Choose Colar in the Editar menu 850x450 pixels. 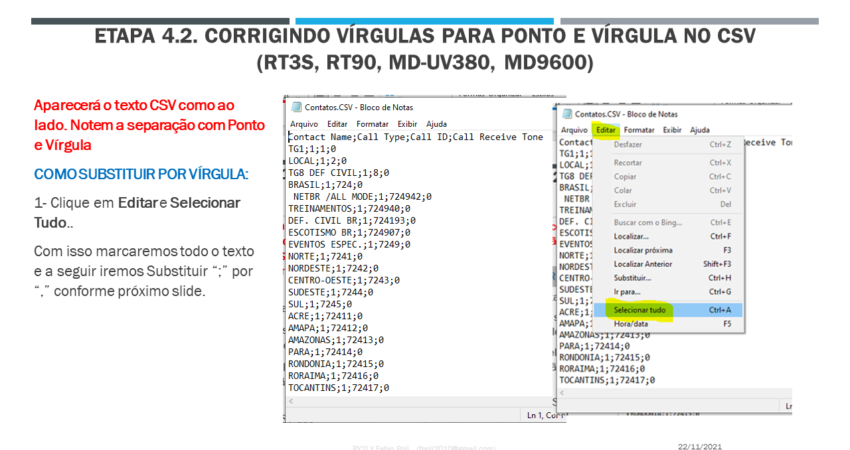tap(669, 190)
